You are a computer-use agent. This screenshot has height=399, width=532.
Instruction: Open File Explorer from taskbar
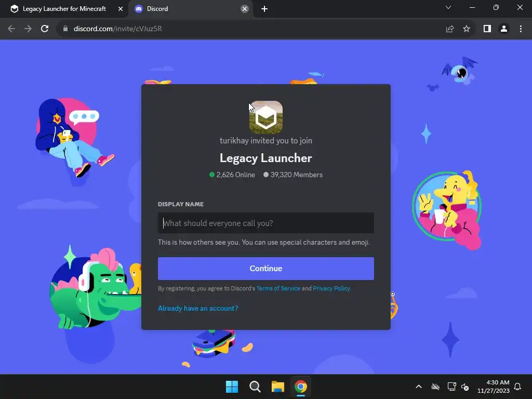[277, 387]
